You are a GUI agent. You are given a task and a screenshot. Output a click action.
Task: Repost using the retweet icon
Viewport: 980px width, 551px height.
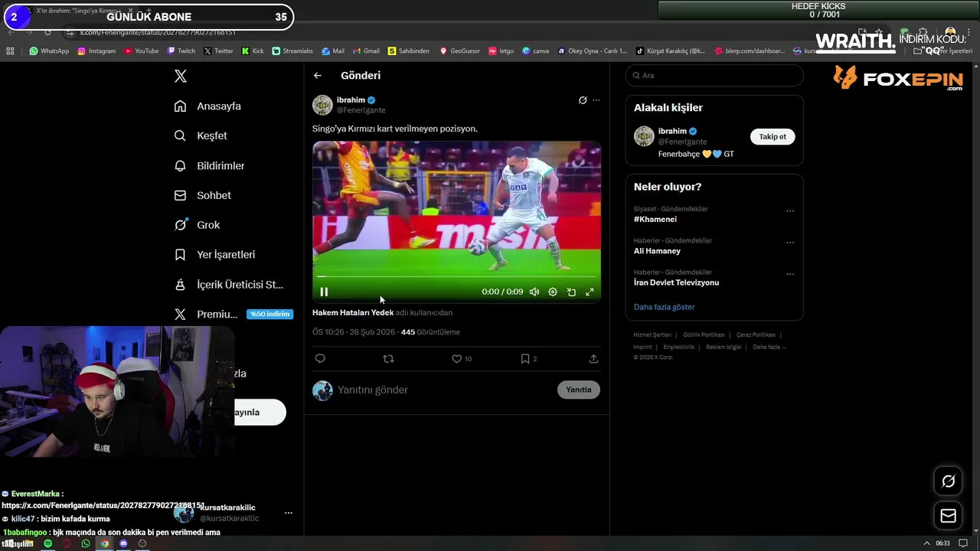pos(388,358)
